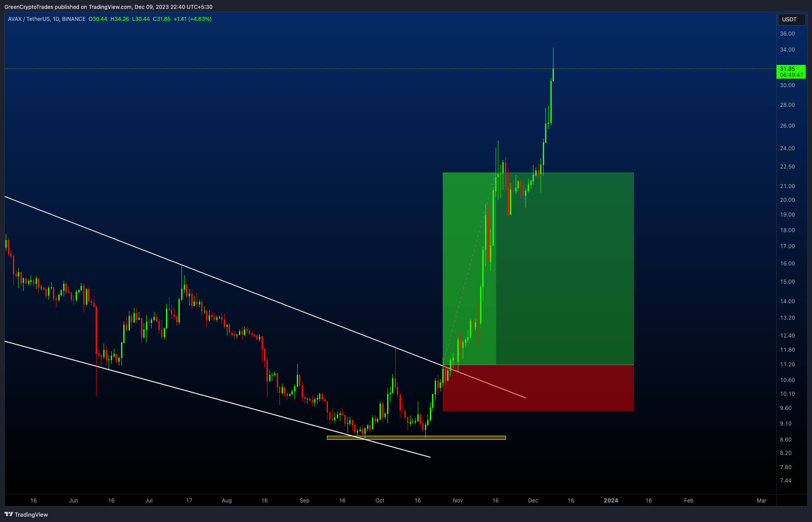This screenshot has width=812, height=522.
Task: Click the GreenCryptoTrades publisher caption
Action: [108, 7]
